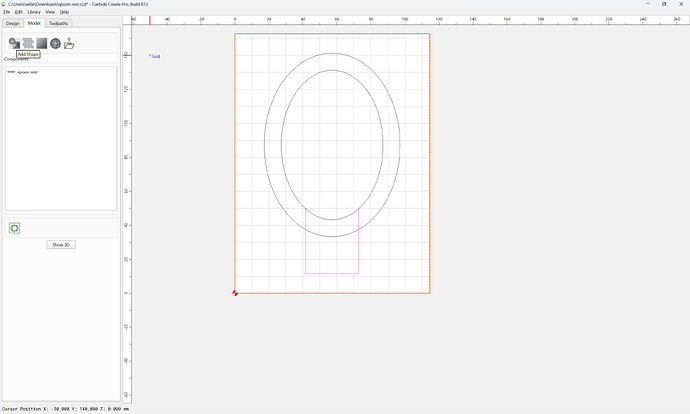Maximize the Carbide Create window
Image resolution: width=690 pixels, height=414 pixels.
pos(664,4)
